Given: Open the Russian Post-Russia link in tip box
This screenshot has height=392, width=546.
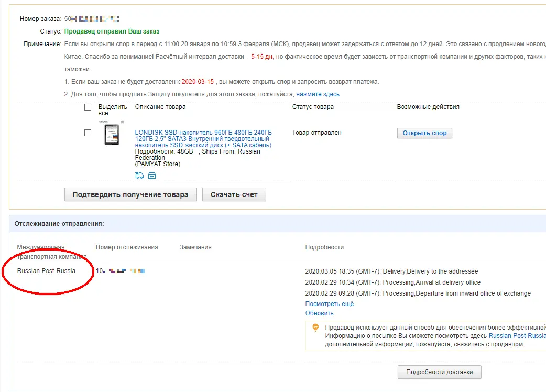Looking at the screenshot, I should pos(517,336).
